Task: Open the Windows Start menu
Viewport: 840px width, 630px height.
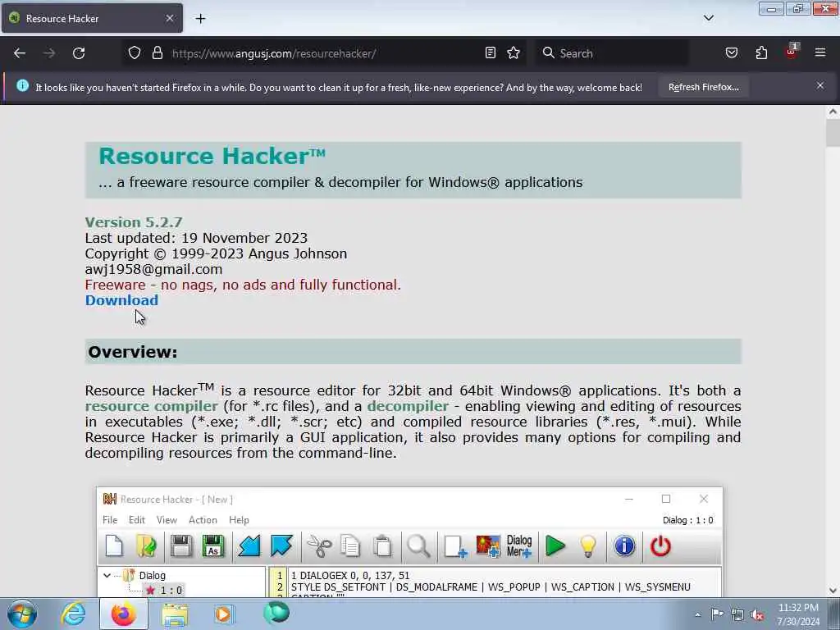Action: (22, 614)
